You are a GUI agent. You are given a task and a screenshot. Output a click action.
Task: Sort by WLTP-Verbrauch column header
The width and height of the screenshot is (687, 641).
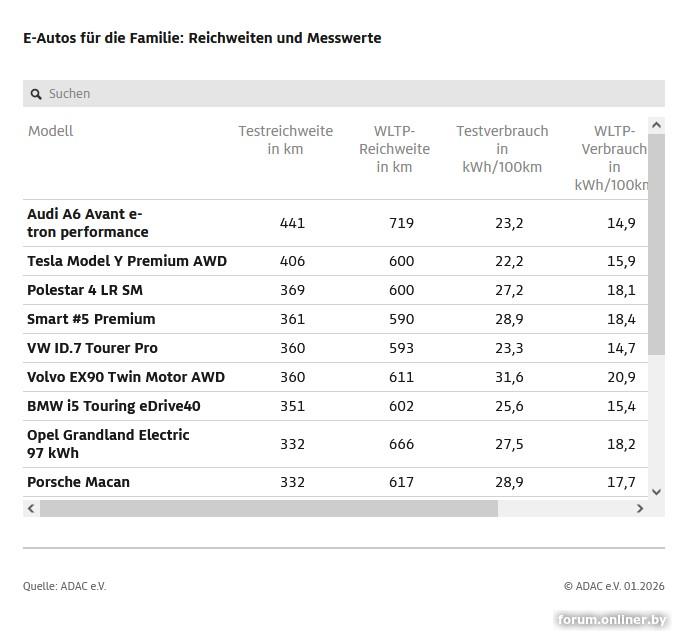pyautogui.click(x=612, y=158)
